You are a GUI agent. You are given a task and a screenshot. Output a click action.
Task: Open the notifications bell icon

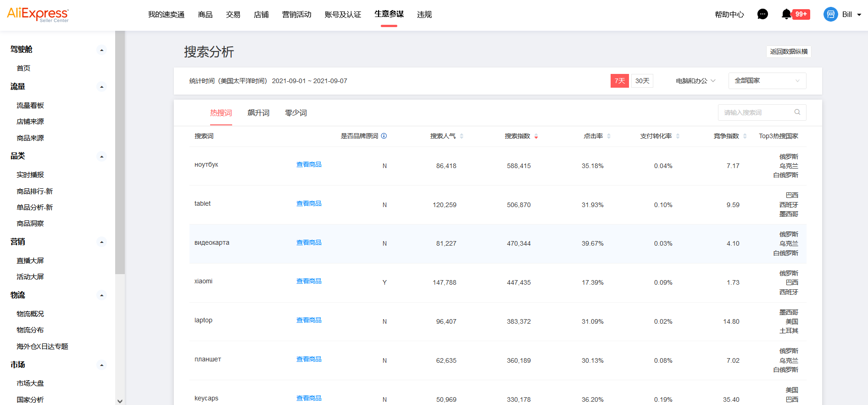pos(786,14)
